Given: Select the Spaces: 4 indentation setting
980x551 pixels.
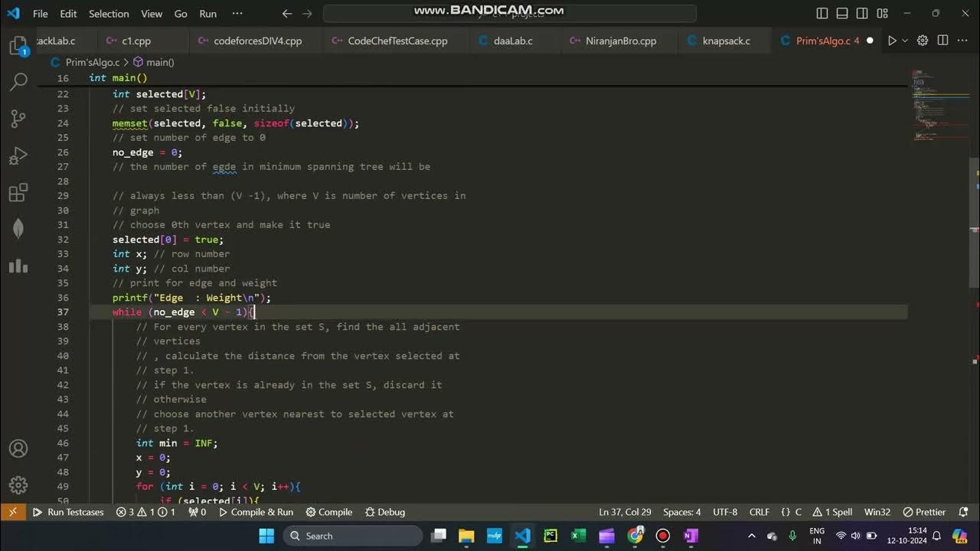Looking at the screenshot, I should (x=681, y=512).
